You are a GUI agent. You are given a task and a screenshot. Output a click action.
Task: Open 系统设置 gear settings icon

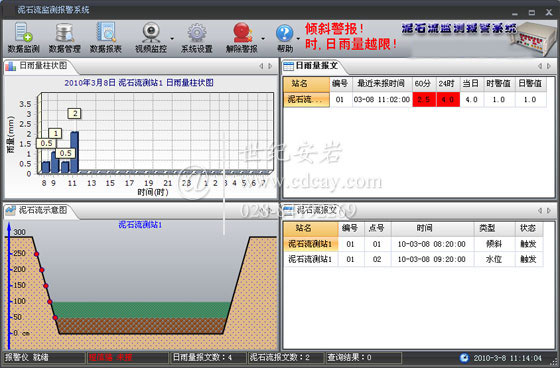coord(197,38)
